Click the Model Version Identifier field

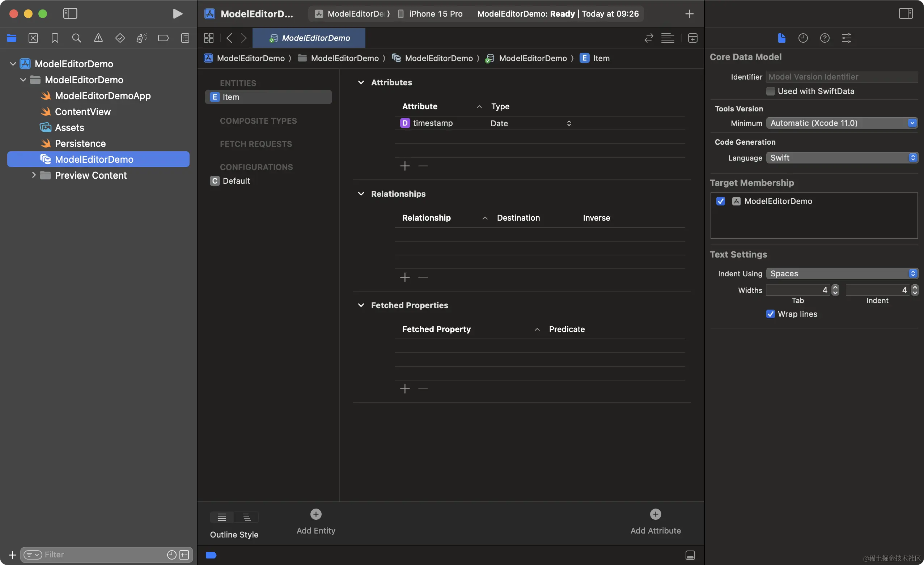pos(842,77)
